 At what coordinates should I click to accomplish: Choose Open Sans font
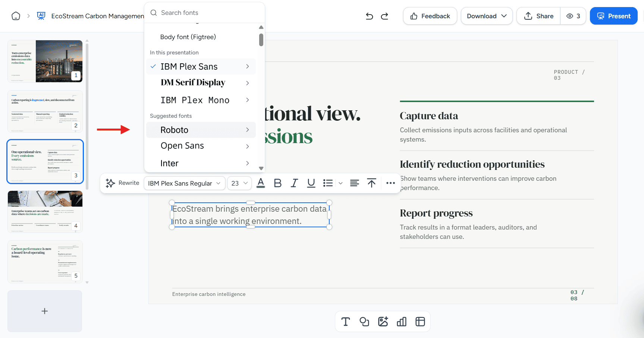point(182,146)
